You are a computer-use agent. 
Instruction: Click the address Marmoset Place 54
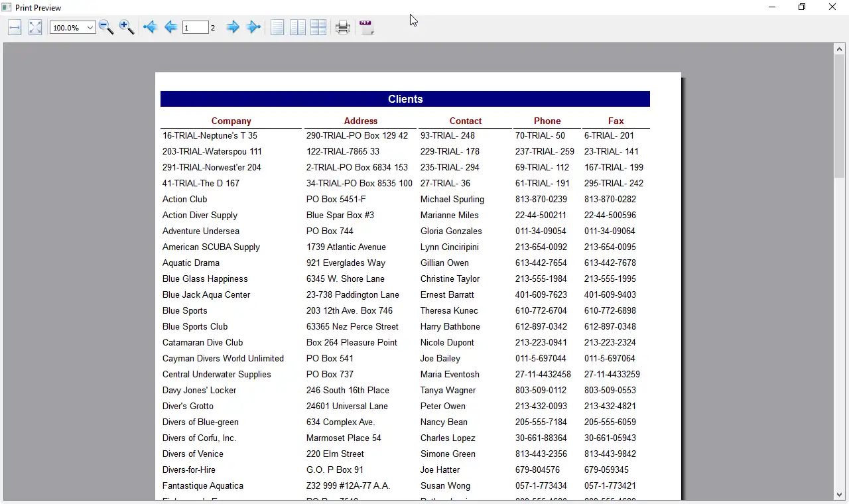(344, 438)
